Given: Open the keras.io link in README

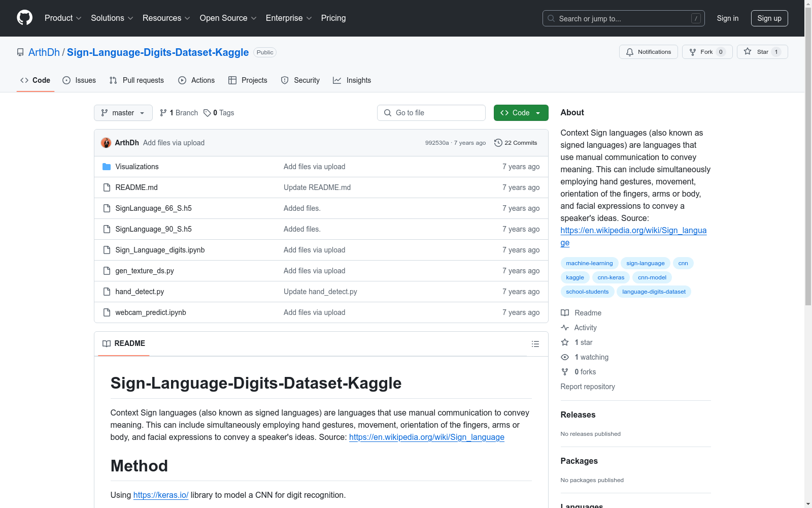Looking at the screenshot, I should (161, 495).
